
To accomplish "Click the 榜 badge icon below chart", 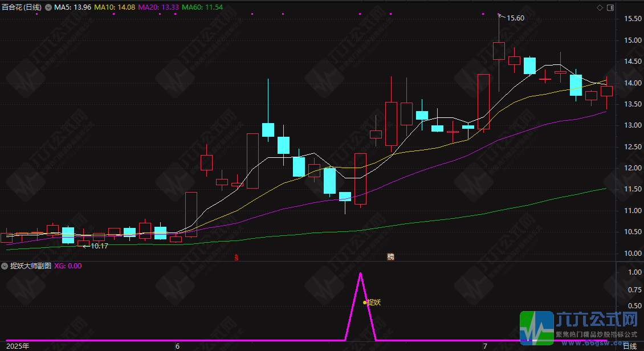I will pyautogui.click(x=390, y=257).
